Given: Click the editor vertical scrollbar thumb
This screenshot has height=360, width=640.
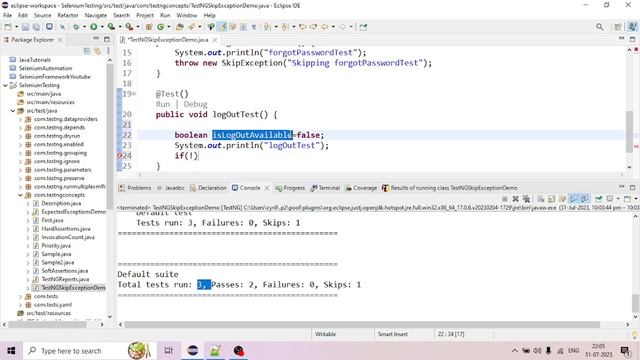Looking at the screenshot, I should [x=629, y=132].
